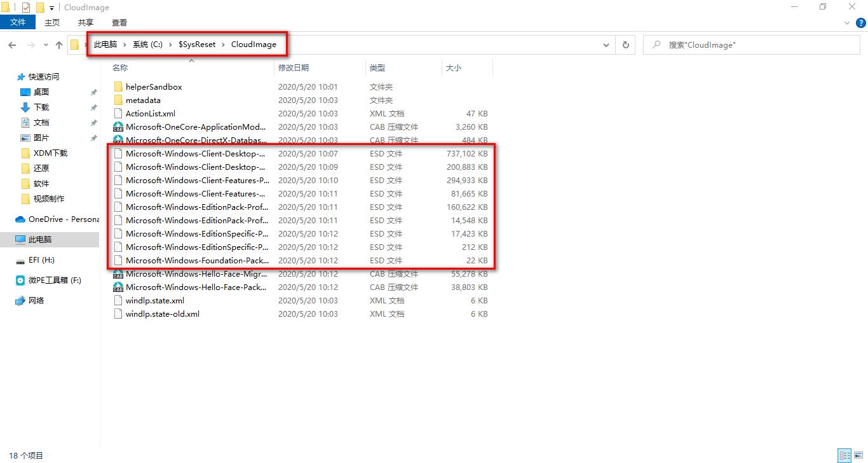Click the back navigation arrow
The height and width of the screenshot is (463, 868).
click(12, 45)
